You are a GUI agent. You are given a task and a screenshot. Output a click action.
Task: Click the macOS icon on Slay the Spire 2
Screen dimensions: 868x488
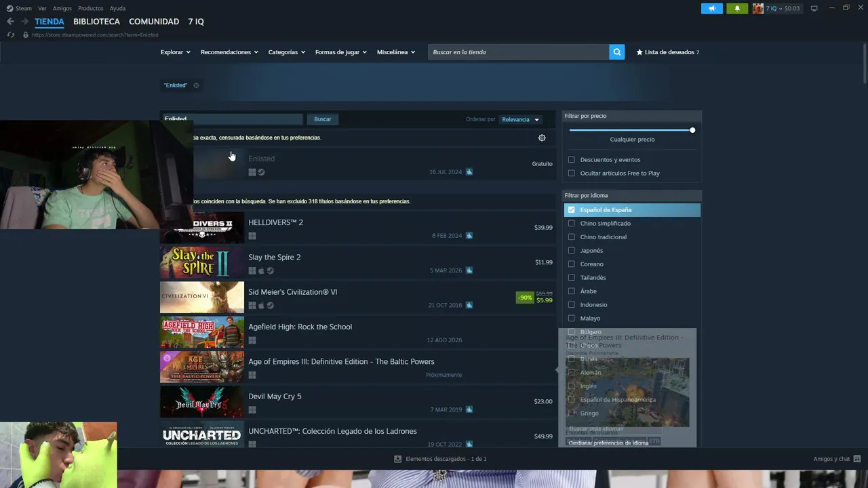261,270
